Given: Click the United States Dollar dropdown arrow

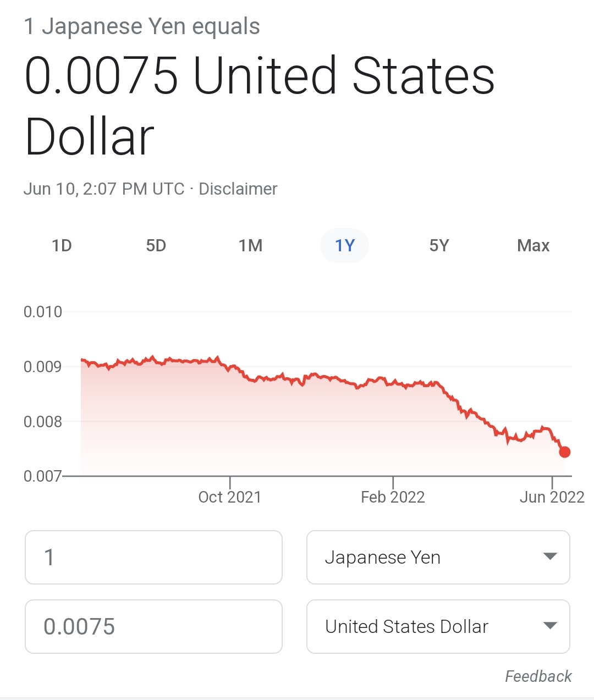Looking at the screenshot, I should tap(550, 626).
